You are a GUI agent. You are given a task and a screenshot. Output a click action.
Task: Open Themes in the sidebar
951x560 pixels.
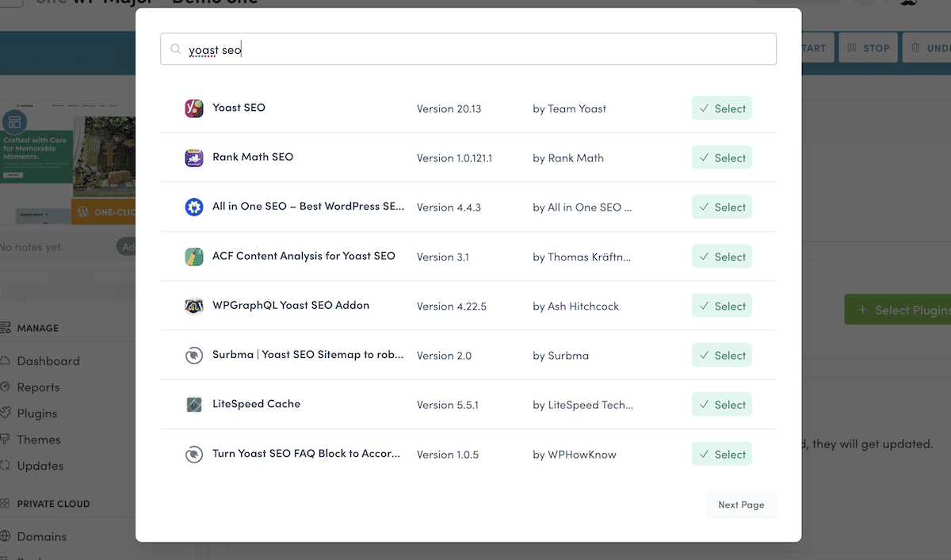(39, 439)
